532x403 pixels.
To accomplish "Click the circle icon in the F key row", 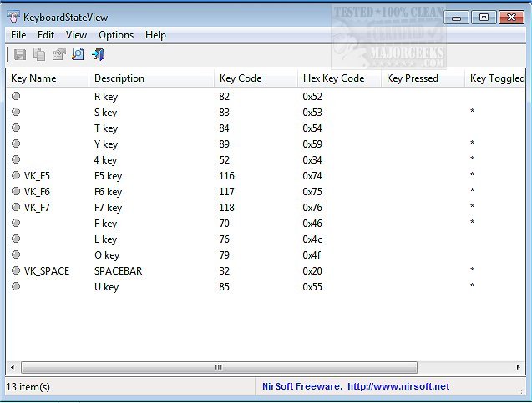I will click(x=16, y=223).
